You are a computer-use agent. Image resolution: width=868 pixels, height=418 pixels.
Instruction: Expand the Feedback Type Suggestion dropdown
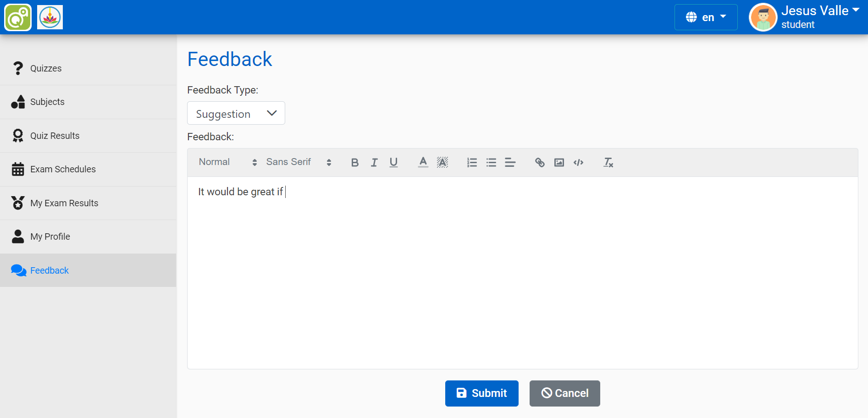(236, 113)
